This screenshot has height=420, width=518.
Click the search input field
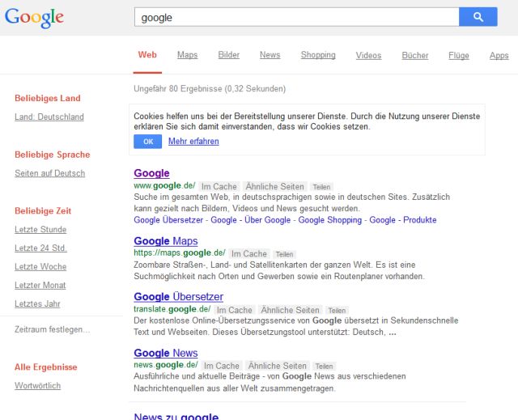click(x=295, y=17)
